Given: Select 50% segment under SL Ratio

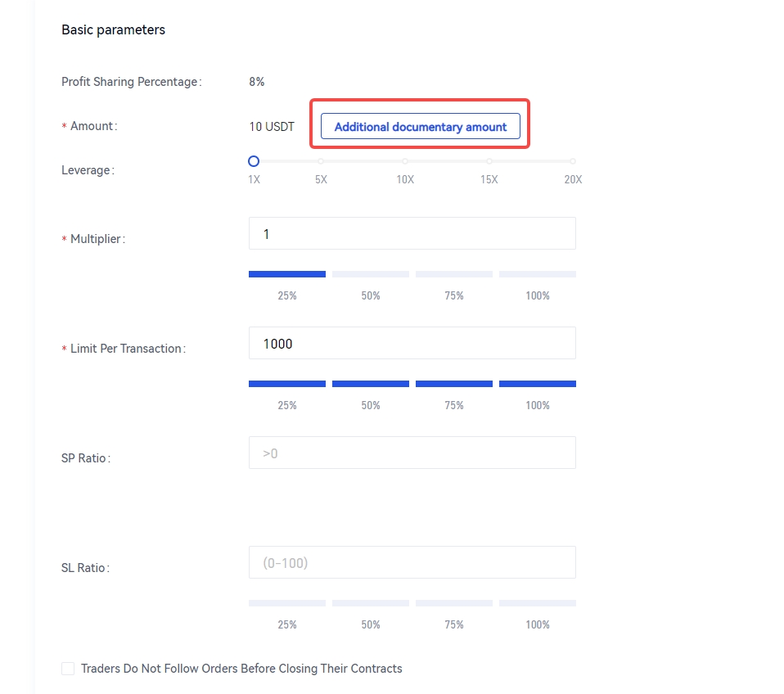Looking at the screenshot, I should click(371, 603).
